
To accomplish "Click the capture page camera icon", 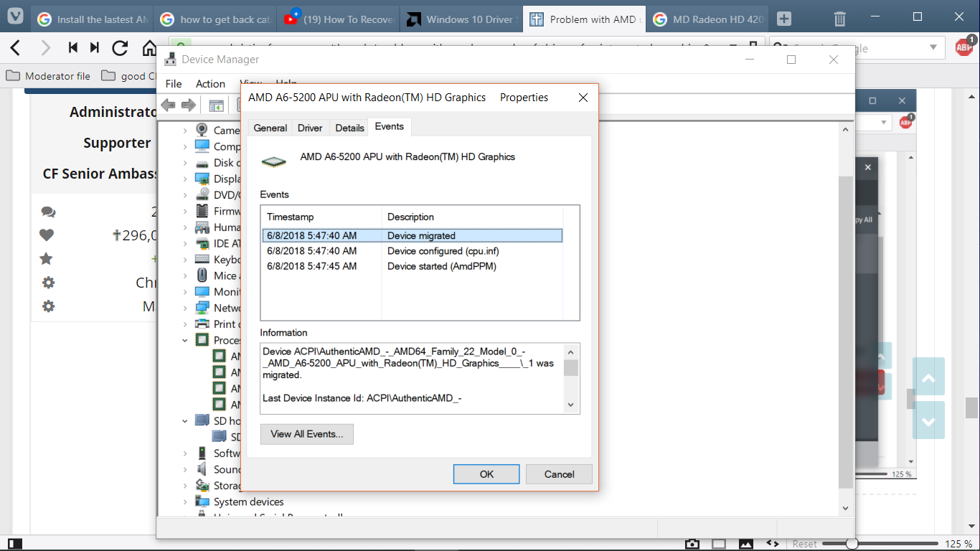I will click(692, 544).
